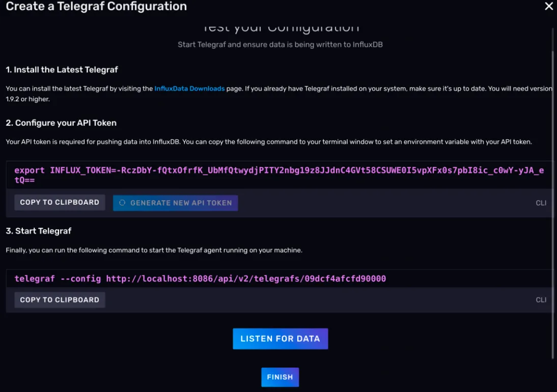
Task: Click the 'Test your Configuration' heading
Action: coord(280,27)
